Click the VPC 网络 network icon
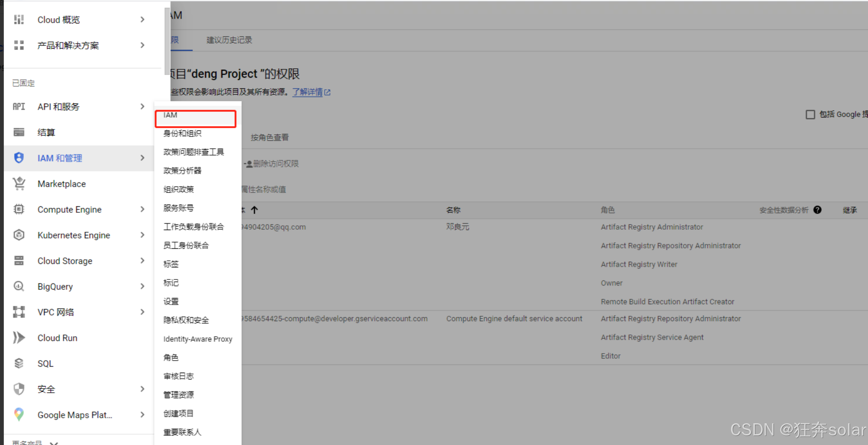 pyautogui.click(x=19, y=312)
